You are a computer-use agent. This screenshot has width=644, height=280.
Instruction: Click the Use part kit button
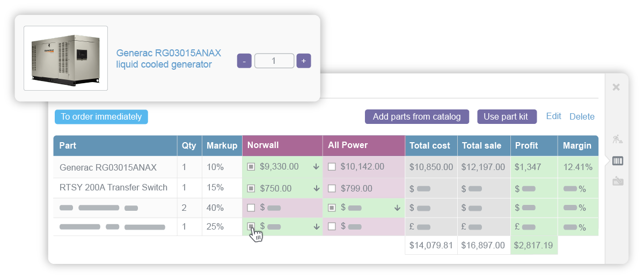tap(507, 117)
